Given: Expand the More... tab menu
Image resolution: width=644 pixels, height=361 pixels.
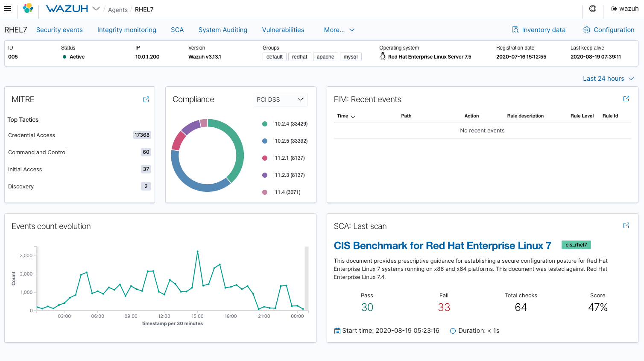Looking at the screenshot, I should click(339, 29).
